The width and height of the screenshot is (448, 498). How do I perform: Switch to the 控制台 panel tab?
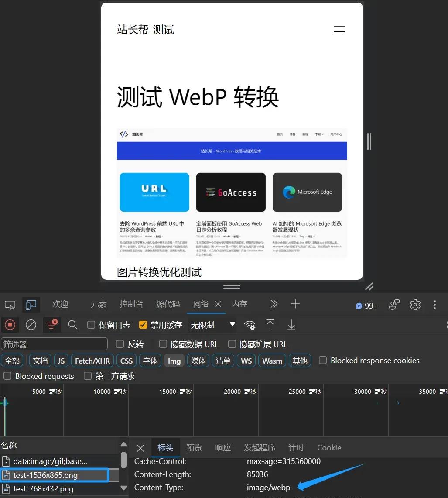pos(131,304)
